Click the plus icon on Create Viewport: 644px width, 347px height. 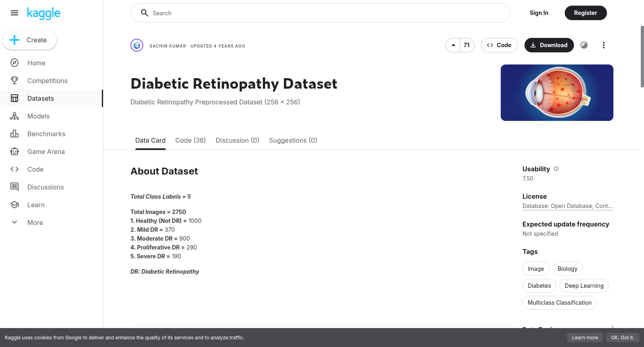(x=14, y=40)
